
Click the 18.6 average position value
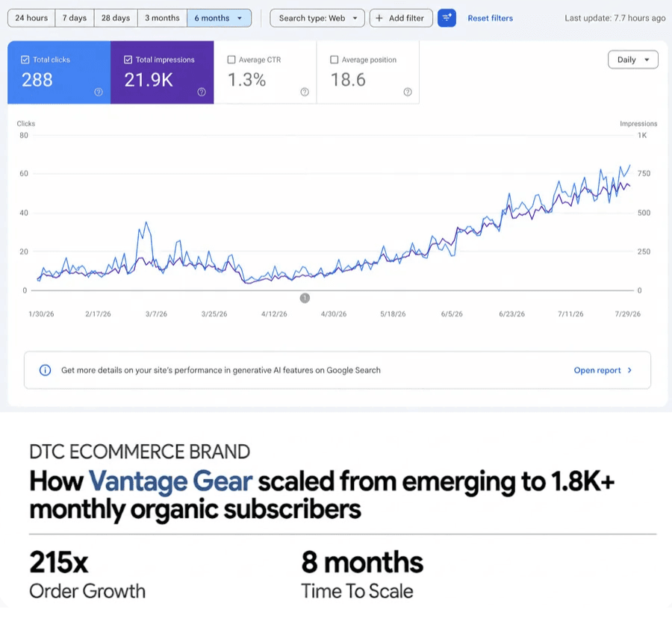point(348,80)
